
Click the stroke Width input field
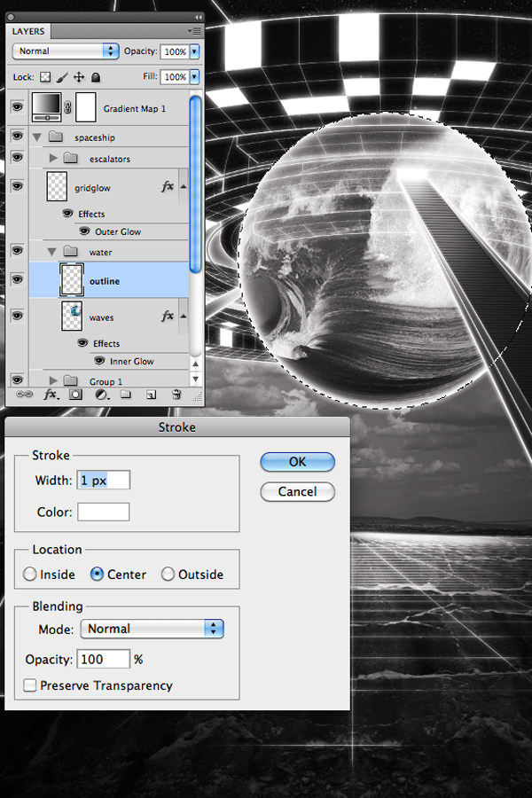pos(104,480)
